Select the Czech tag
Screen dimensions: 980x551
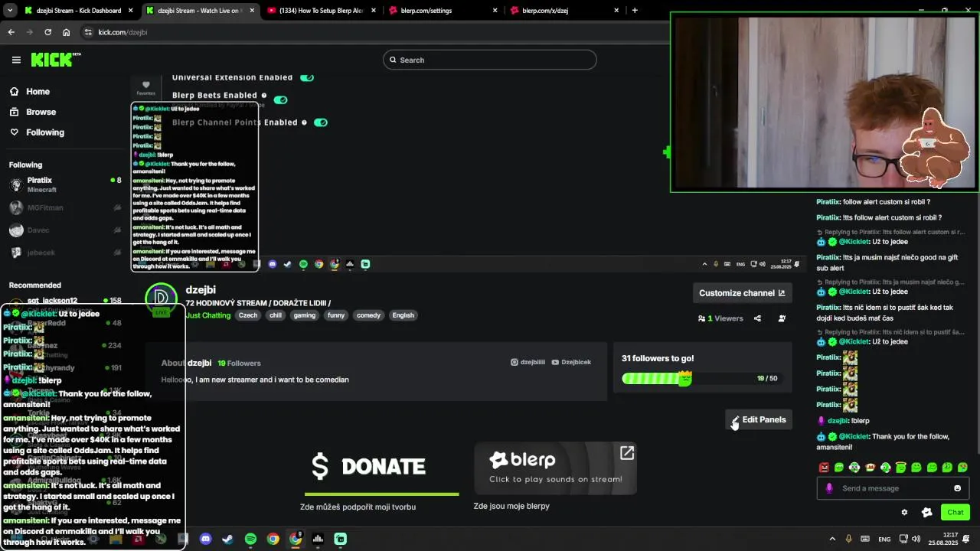248,315
